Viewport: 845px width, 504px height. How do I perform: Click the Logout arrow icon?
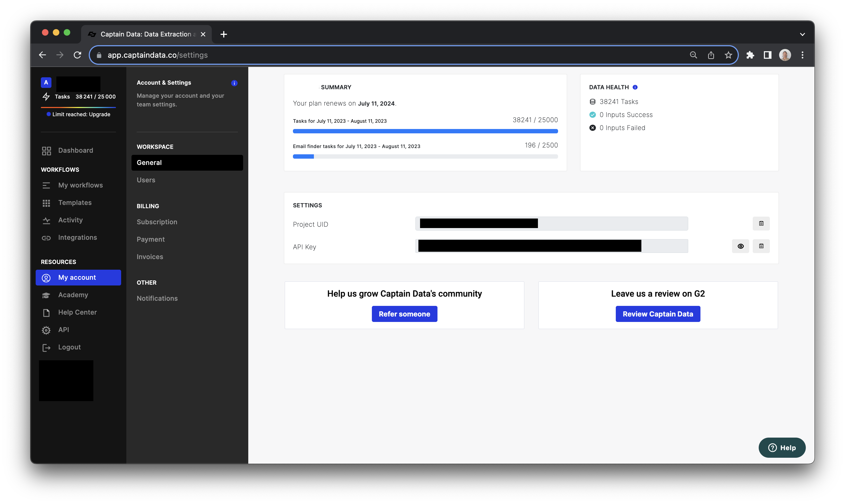pyautogui.click(x=46, y=348)
